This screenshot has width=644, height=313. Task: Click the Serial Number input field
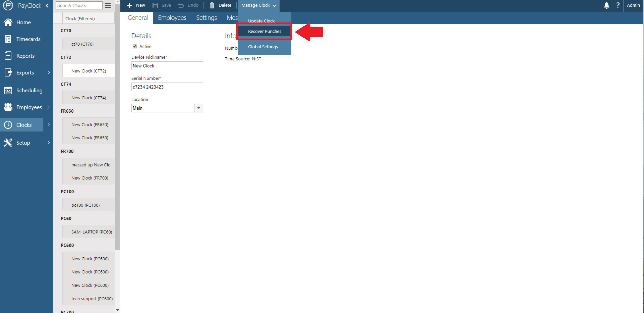(167, 87)
